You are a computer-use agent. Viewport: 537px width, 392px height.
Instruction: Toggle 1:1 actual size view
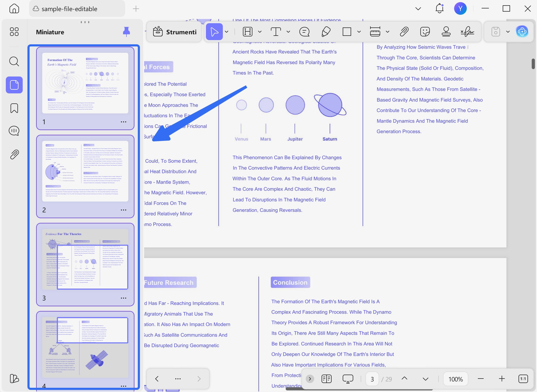pos(523,379)
